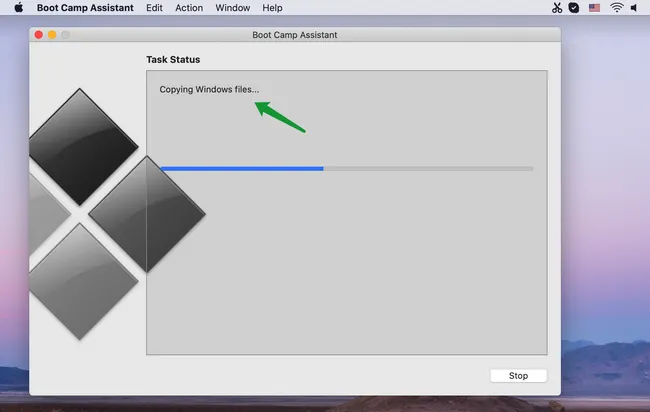
Task: Open the Apple menu
Action: (18, 8)
